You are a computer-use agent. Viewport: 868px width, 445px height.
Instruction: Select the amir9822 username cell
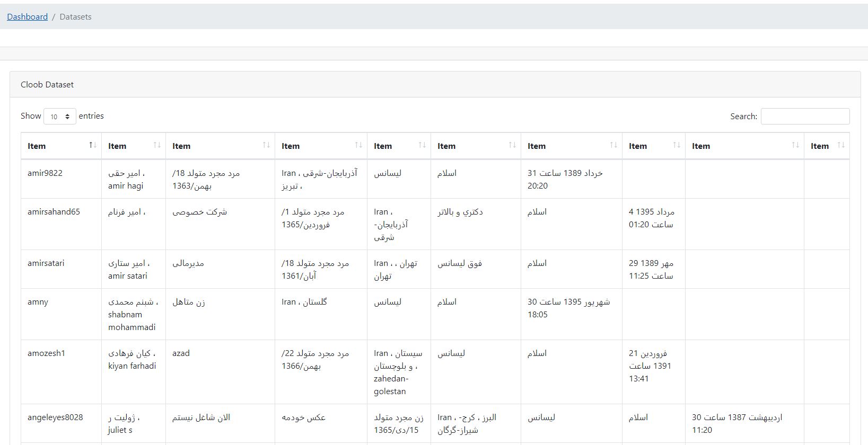45,173
